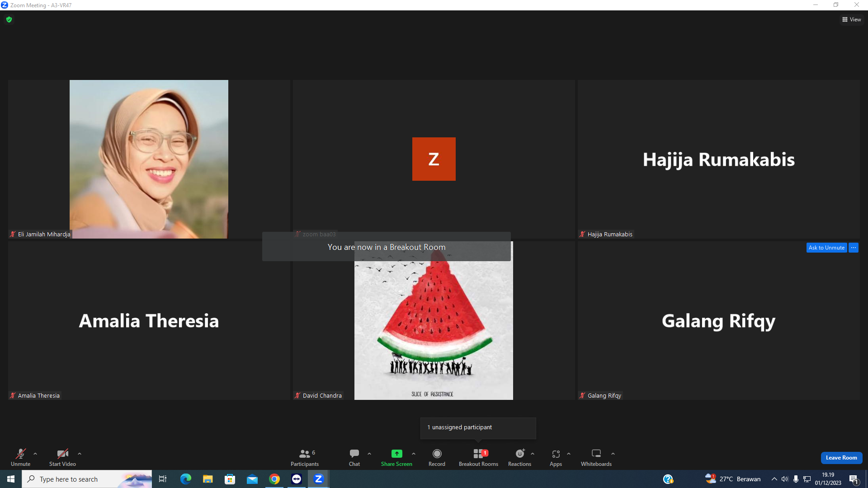The width and height of the screenshot is (868, 488).
Task: Click the green encryption shield icon
Action: coord(9,19)
